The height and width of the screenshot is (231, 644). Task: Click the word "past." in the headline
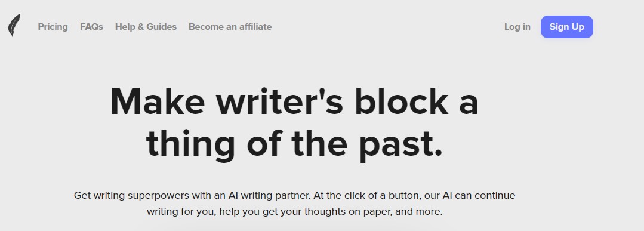pyautogui.click(x=401, y=144)
